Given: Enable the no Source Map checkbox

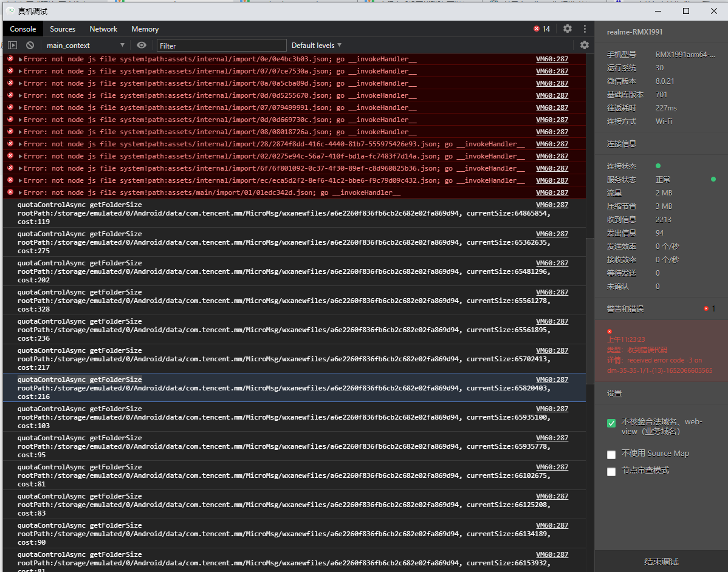Looking at the screenshot, I should coord(611,455).
